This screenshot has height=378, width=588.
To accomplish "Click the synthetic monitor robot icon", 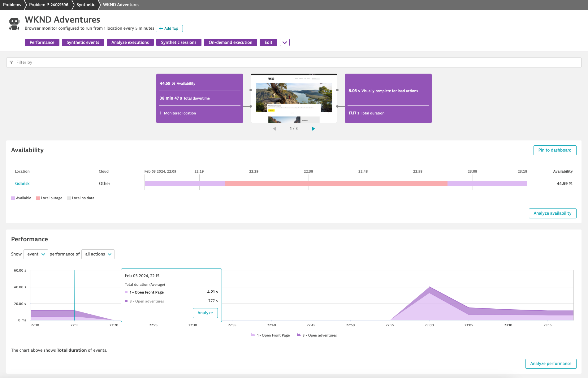I will tap(14, 24).
